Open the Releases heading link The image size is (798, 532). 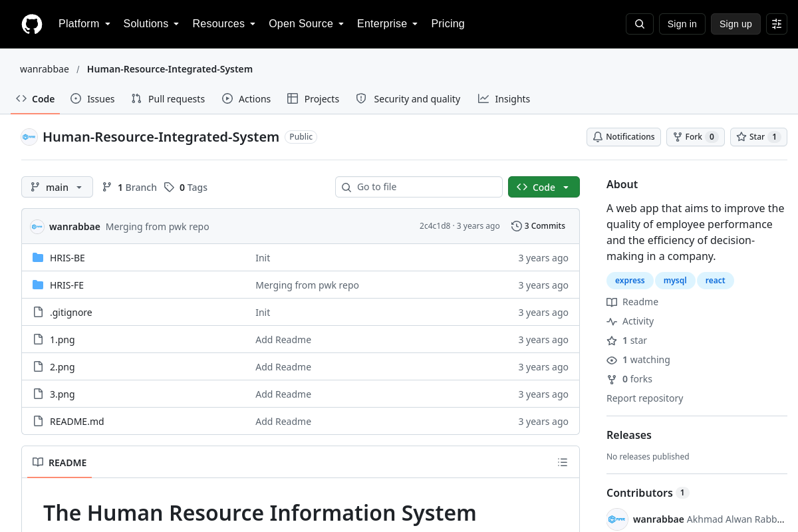[629, 435]
